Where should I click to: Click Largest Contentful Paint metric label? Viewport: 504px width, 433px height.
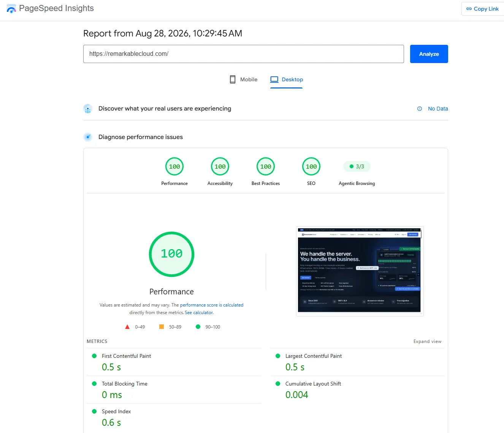pos(314,356)
